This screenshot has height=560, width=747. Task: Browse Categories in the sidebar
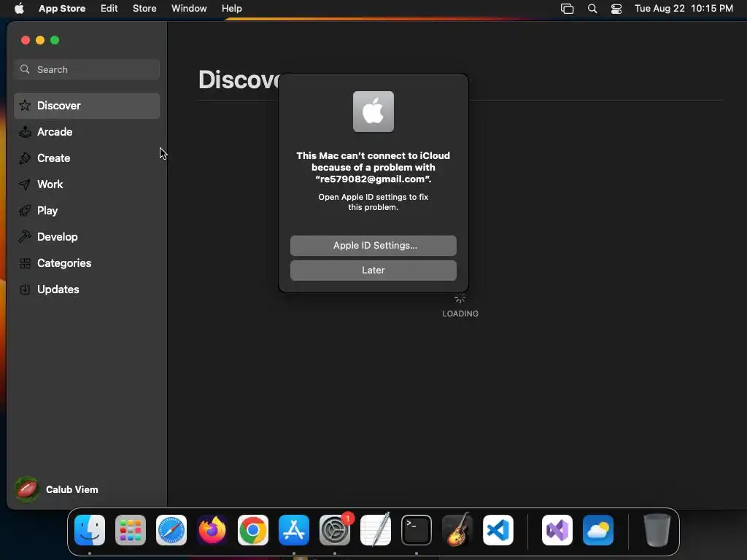coord(87,262)
